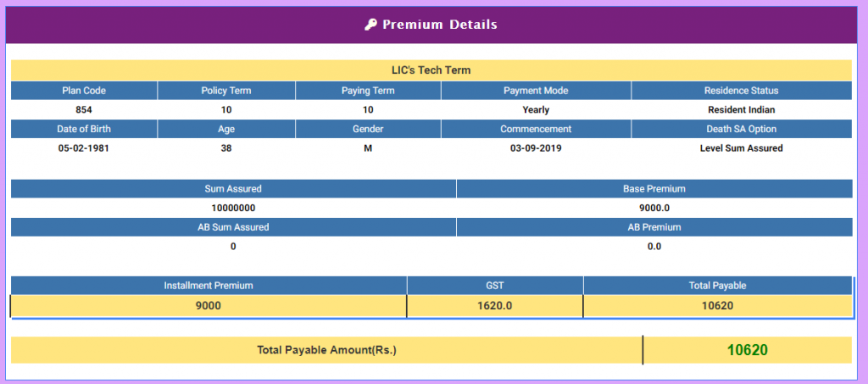Select the Total Payable Amount(Rs.) label
Image resolution: width=868 pixels, height=384 pixels.
(326, 350)
